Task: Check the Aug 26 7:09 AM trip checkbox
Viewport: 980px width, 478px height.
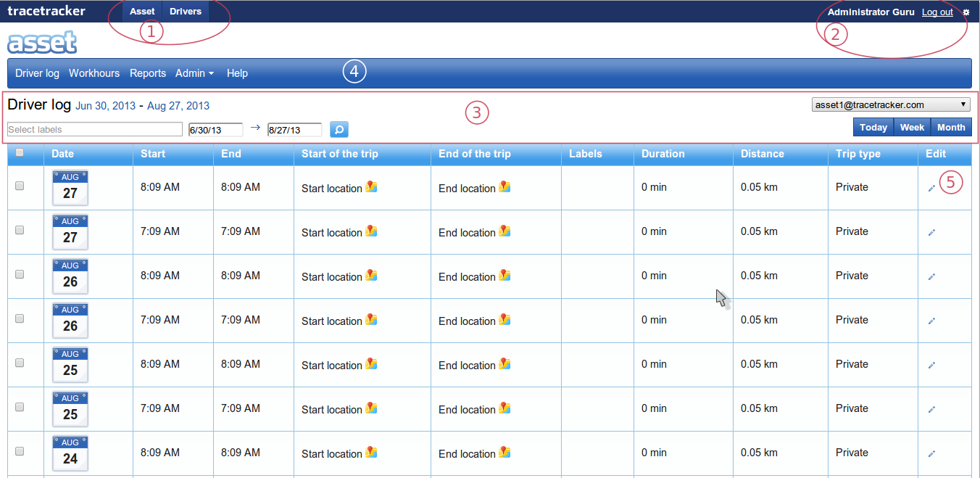Action: pyautogui.click(x=20, y=318)
